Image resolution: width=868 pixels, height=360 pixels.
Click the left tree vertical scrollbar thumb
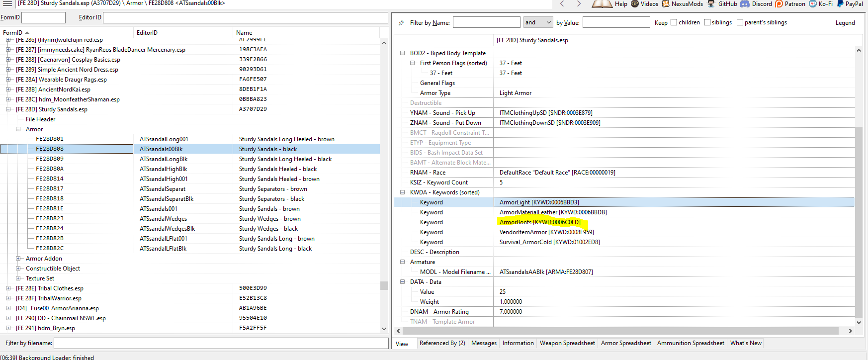(x=384, y=285)
